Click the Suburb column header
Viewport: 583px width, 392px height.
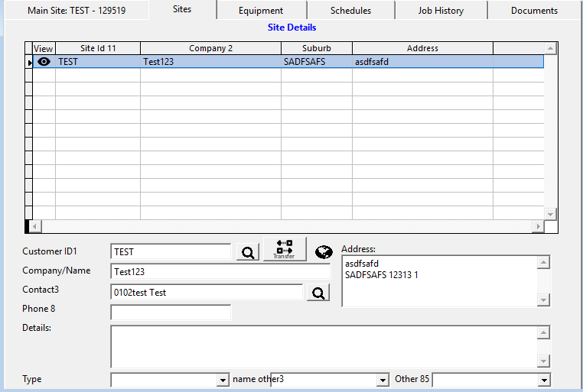[316, 48]
